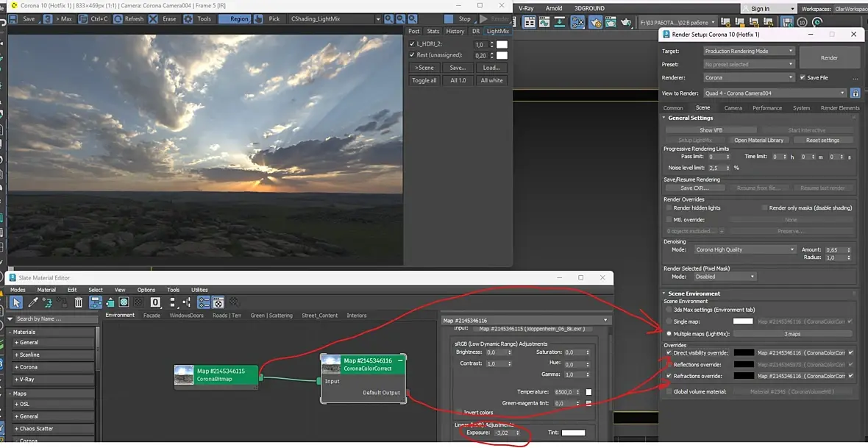The width and height of the screenshot is (868, 448).
Task: Lock the View to Render selection
Action: point(855,93)
